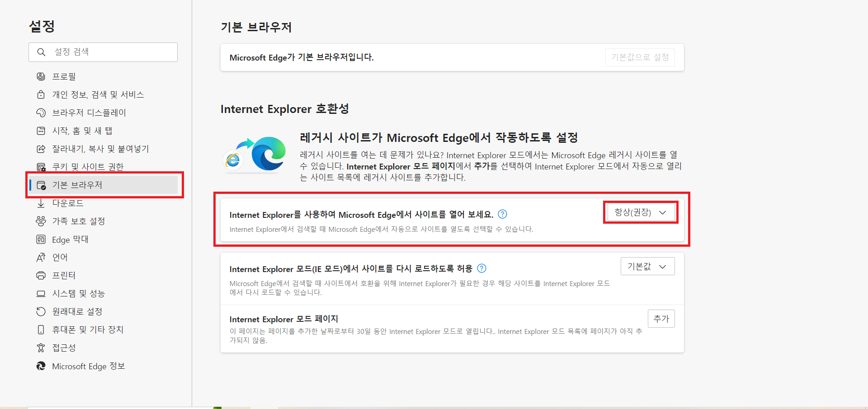This screenshot has height=409, width=868.
Task: Click the Internet Explorer to Edge logo image
Action: click(x=255, y=155)
